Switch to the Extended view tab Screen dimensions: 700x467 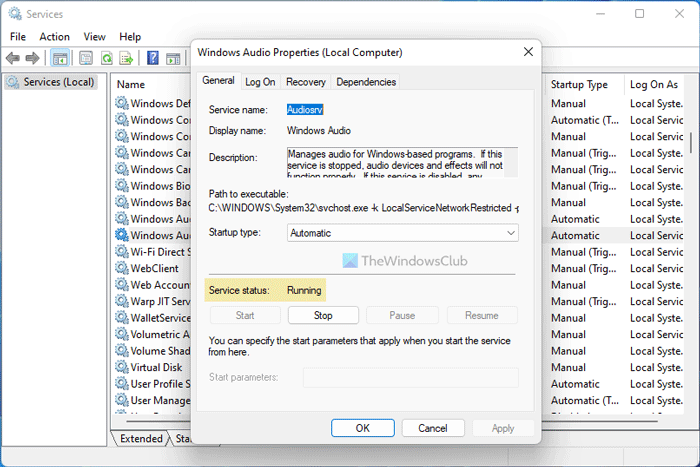(141, 438)
